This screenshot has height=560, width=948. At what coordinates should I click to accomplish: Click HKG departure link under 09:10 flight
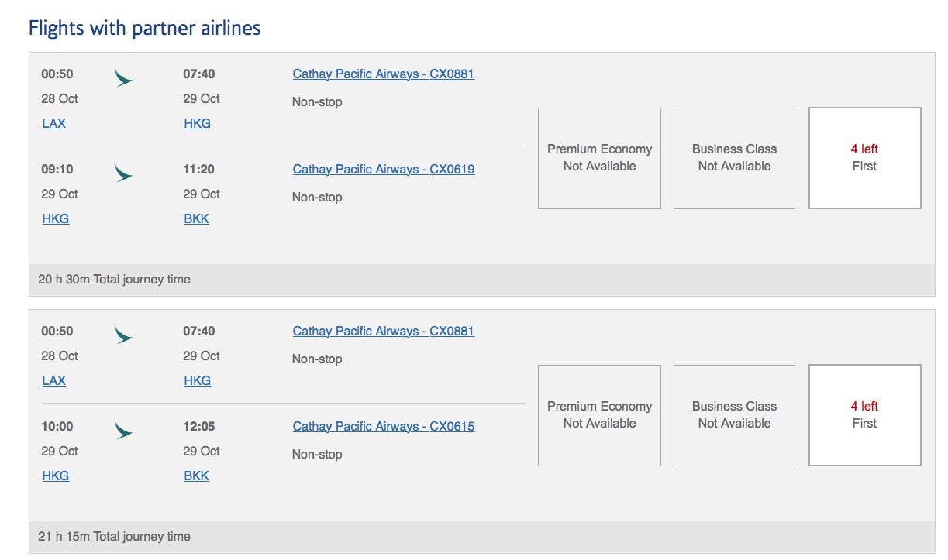tap(55, 219)
